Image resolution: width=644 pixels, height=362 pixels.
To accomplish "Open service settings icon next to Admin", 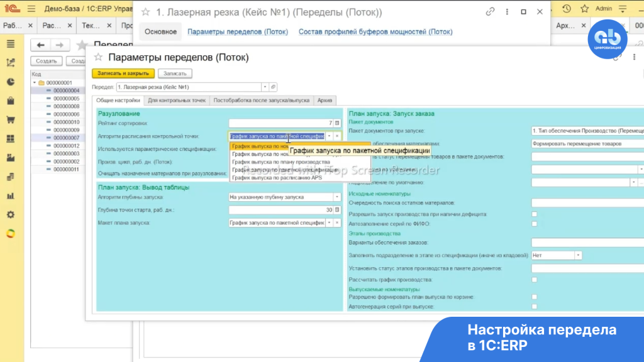I will (x=623, y=9).
